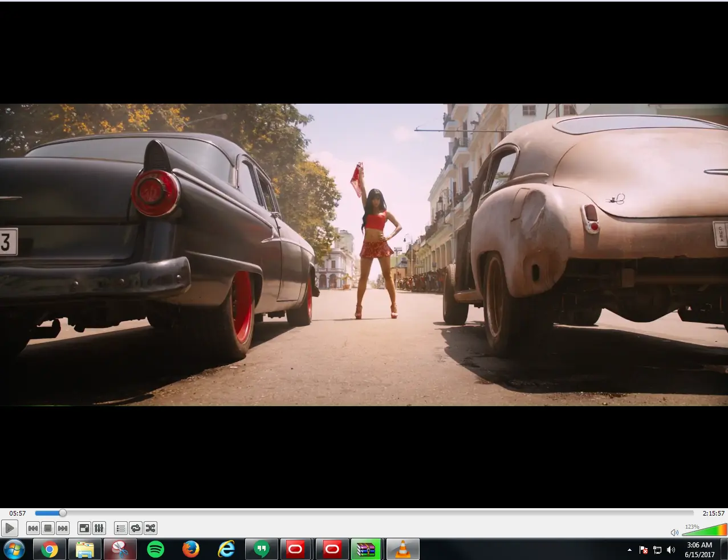
Task: Jump to previous media with skip-back button
Action: tap(33, 528)
